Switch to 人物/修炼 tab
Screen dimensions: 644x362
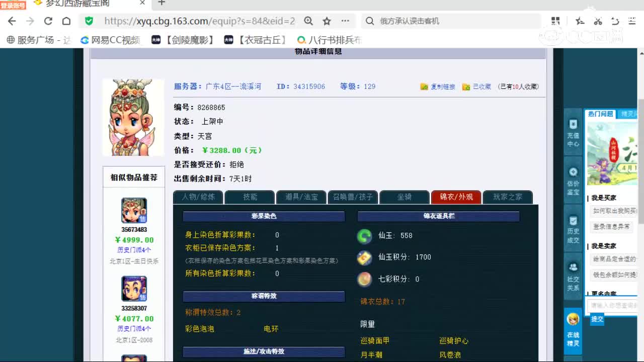pyautogui.click(x=198, y=197)
